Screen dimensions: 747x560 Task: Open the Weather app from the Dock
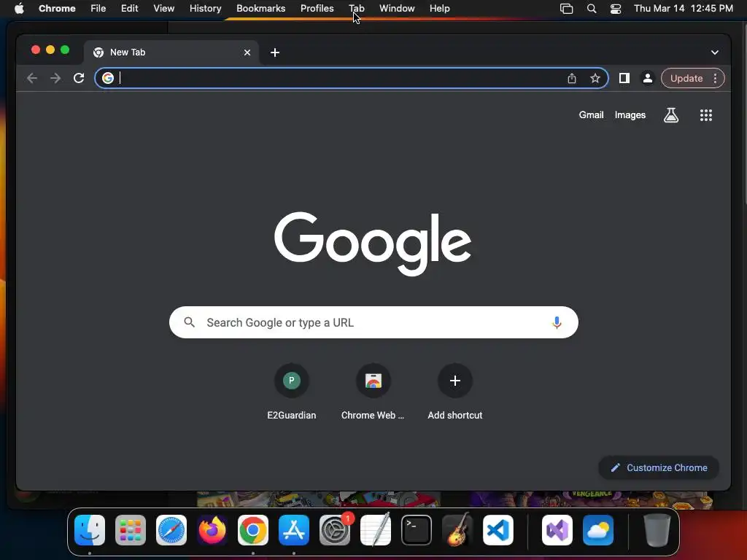coord(598,530)
